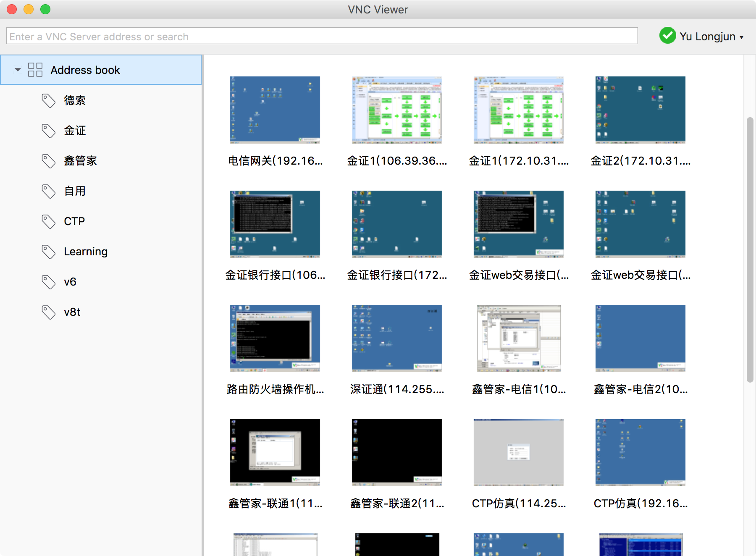This screenshot has height=556, width=756.
Task: Select the 金证 label in sidebar
Action: click(x=75, y=131)
